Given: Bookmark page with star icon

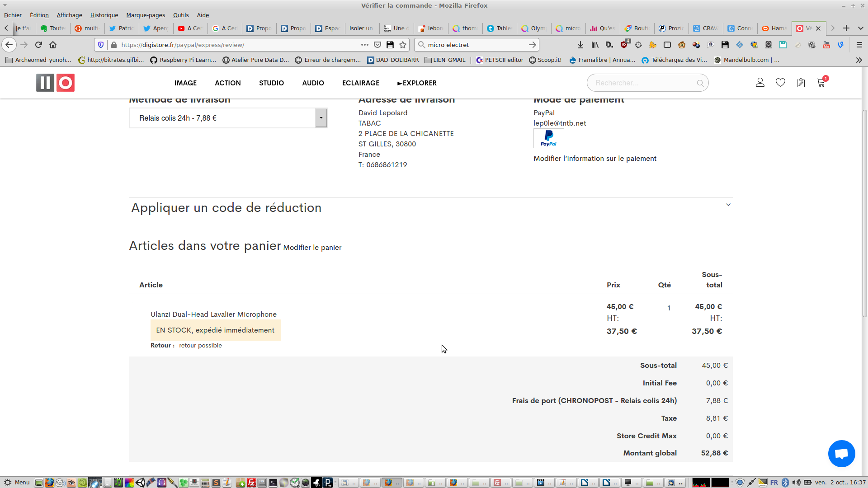Looking at the screenshot, I should pos(403,45).
